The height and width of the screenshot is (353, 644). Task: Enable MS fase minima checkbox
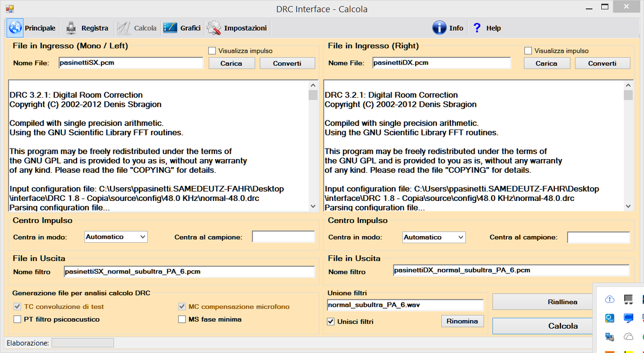pyautogui.click(x=182, y=319)
